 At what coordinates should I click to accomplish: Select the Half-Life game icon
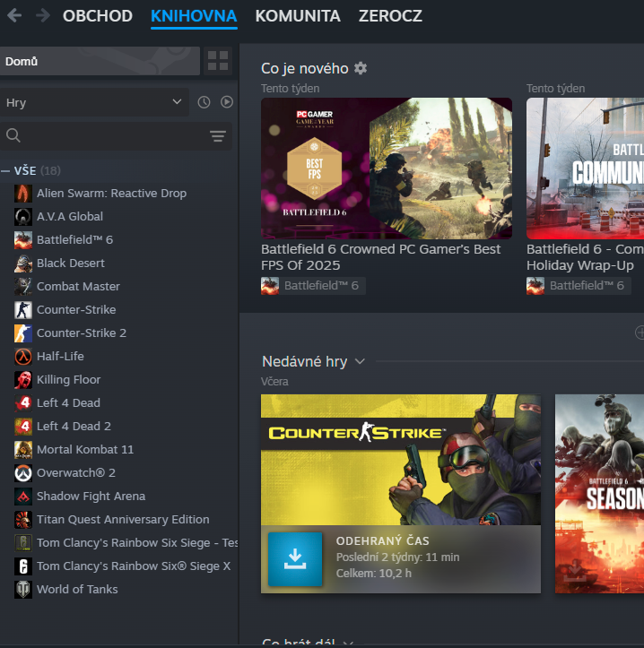tap(23, 356)
